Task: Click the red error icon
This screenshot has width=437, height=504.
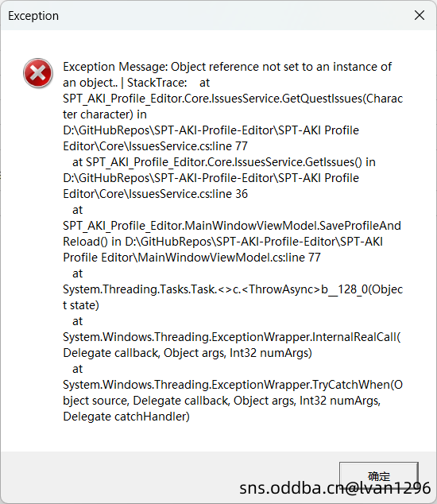Action: point(38,73)
